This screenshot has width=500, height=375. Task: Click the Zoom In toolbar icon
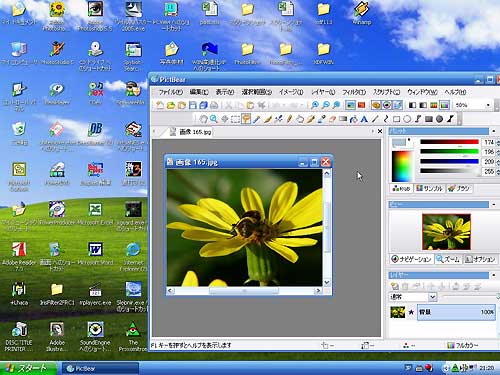click(314, 105)
